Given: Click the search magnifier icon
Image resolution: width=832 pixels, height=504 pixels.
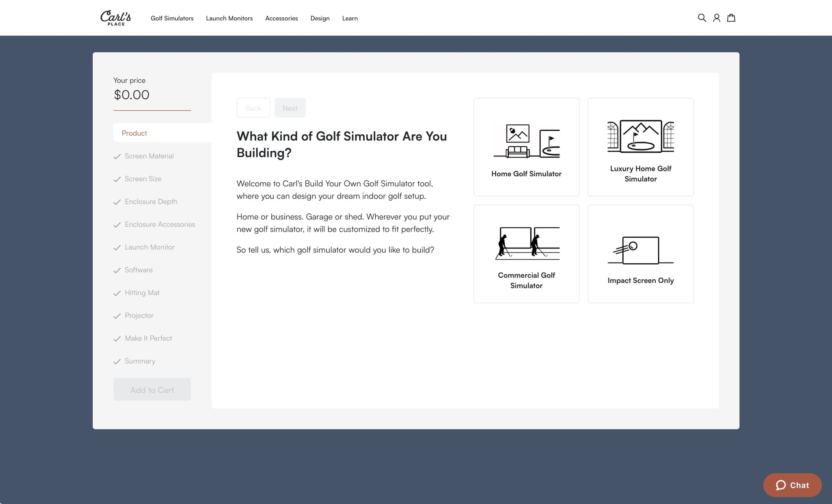Looking at the screenshot, I should [x=702, y=18].
